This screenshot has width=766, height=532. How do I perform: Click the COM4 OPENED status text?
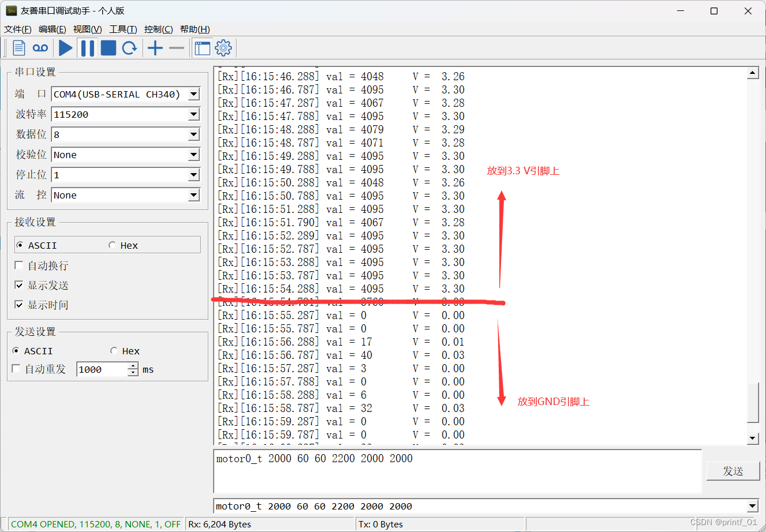coord(95,524)
